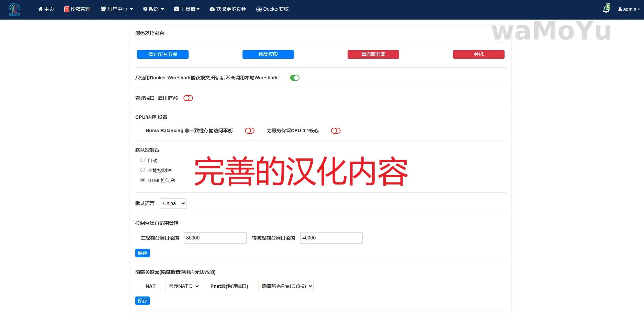
Task: Click the 主控制台端口范围 input field
Action: (x=215, y=238)
